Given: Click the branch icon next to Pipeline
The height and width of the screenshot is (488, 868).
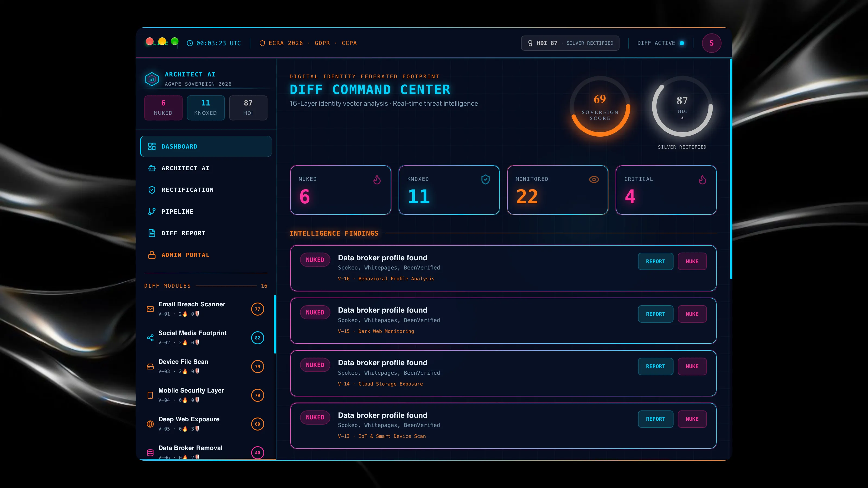Looking at the screenshot, I should (x=152, y=211).
